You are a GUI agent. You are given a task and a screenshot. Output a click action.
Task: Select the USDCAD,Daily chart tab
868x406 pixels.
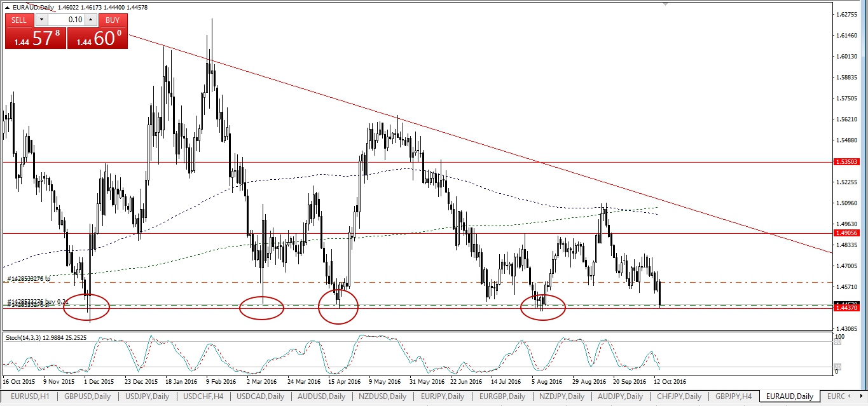260,396
